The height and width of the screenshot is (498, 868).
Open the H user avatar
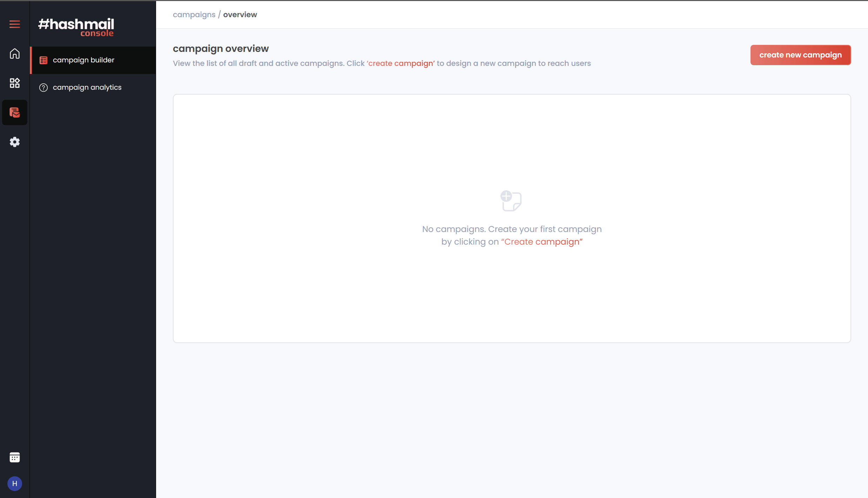(x=14, y=484)
